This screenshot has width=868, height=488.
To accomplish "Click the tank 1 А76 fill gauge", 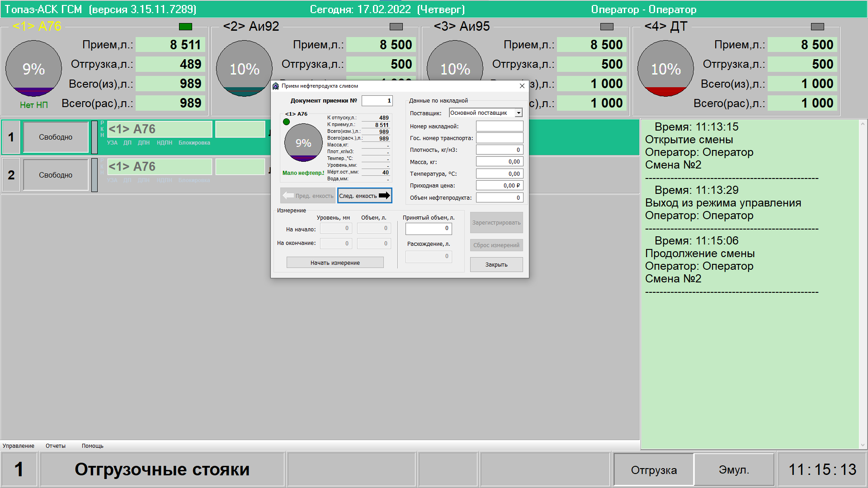I will (33, 69).
